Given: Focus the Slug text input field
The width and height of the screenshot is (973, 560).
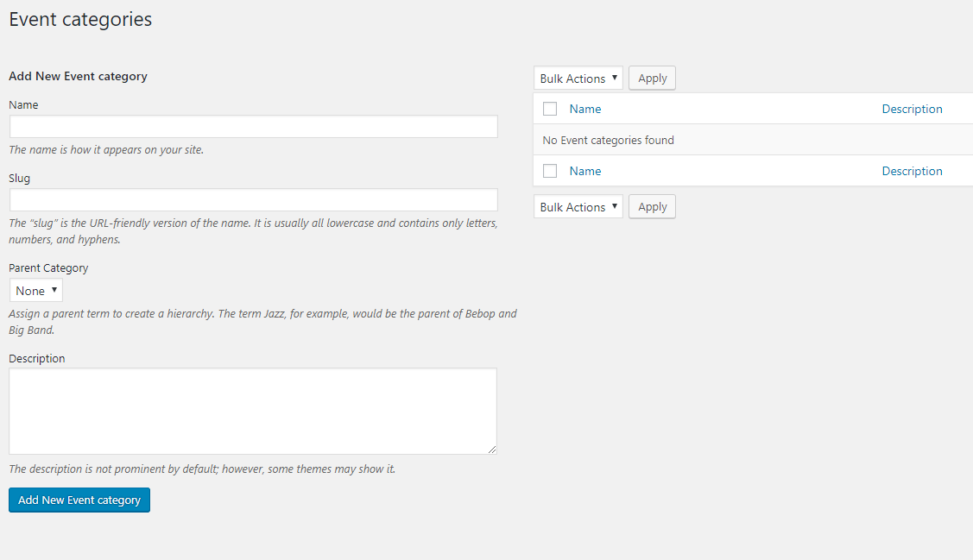Looking at the screenshot, I should click(253, 200).
